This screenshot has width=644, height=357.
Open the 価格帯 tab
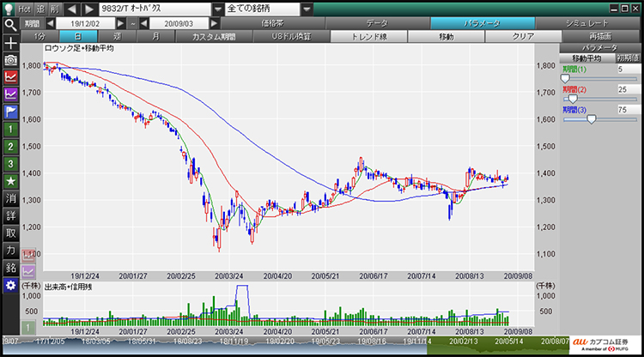[x=273, y=23]
